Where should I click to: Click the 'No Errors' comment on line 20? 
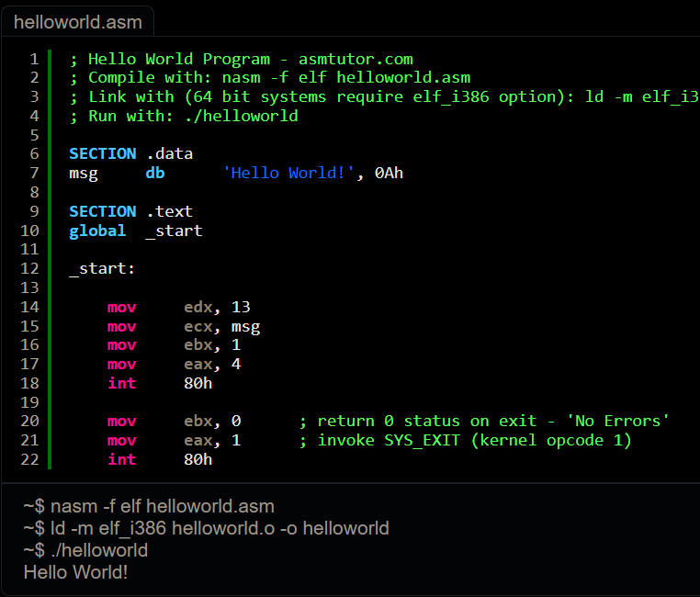point(618,421)
